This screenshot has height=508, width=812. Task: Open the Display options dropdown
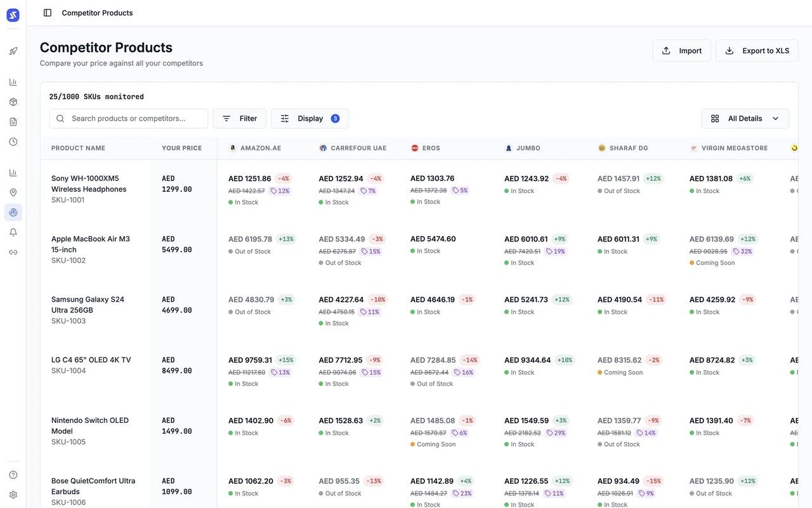(310, 118)
